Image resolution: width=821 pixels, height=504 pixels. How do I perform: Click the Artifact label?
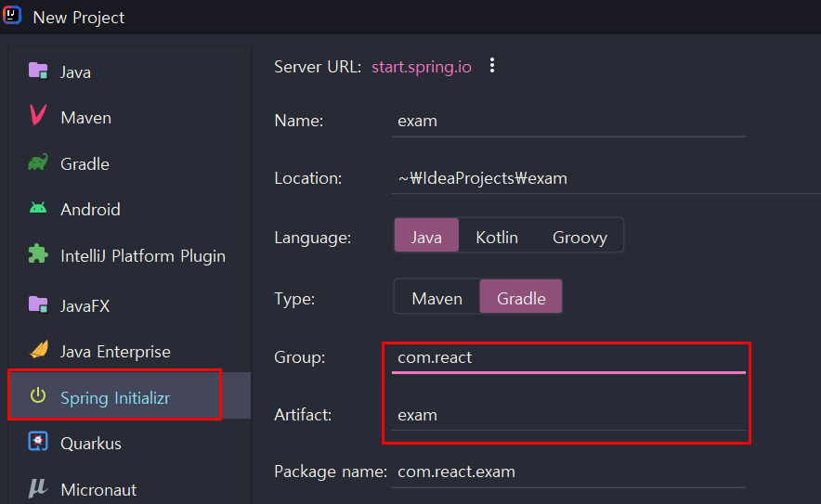pos(303,415)
